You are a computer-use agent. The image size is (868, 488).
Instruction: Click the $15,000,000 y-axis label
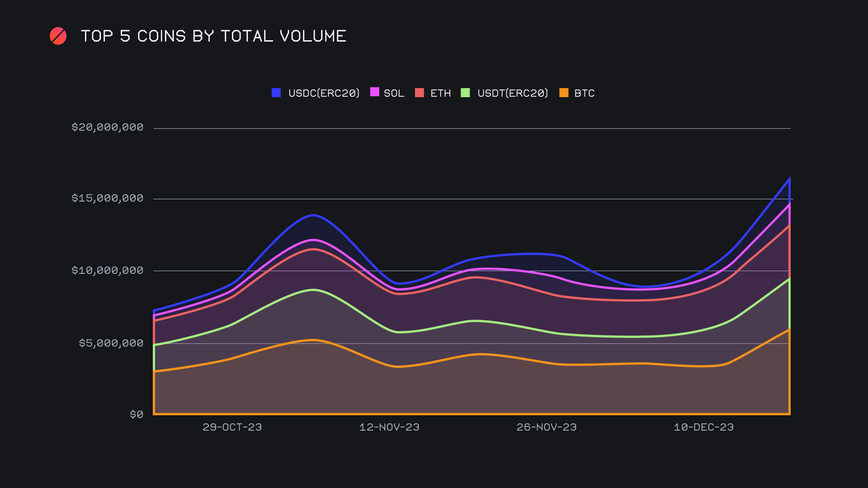[x=108, y=198]
